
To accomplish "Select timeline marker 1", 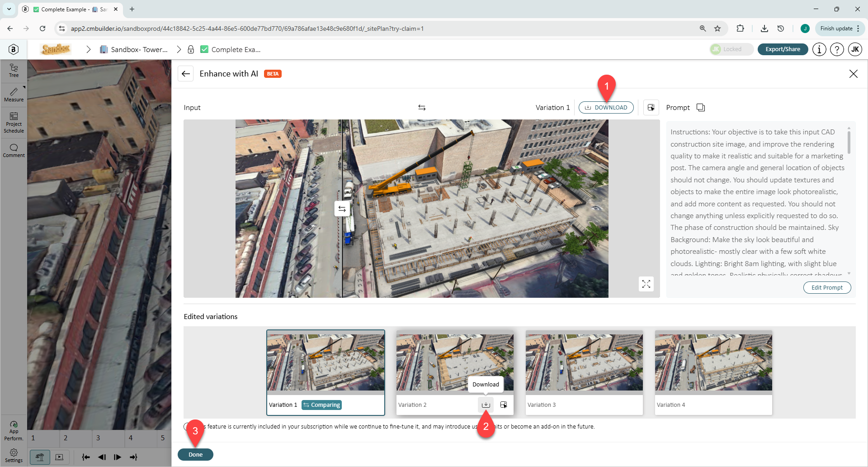I will (33, 438).
